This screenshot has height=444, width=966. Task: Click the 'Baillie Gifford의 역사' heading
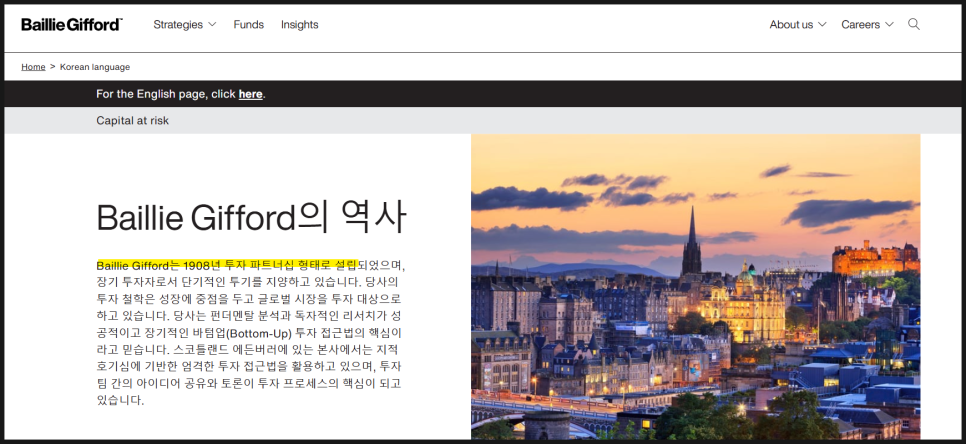click(251, 217)
